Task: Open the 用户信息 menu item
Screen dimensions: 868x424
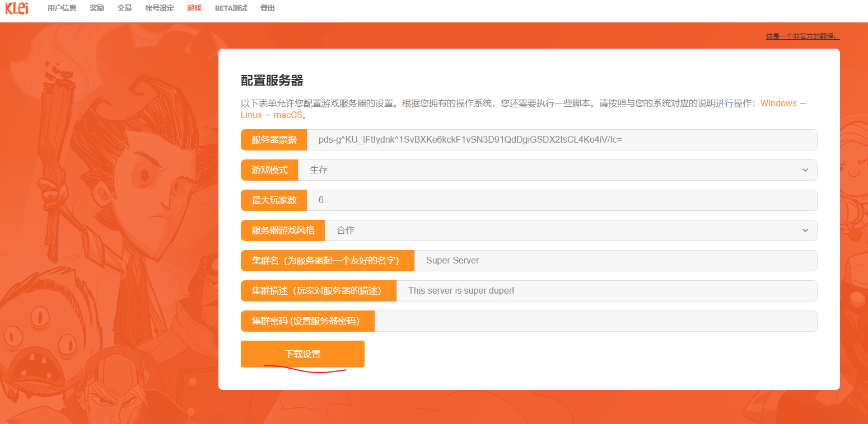Action: click(x=62, y=8)
